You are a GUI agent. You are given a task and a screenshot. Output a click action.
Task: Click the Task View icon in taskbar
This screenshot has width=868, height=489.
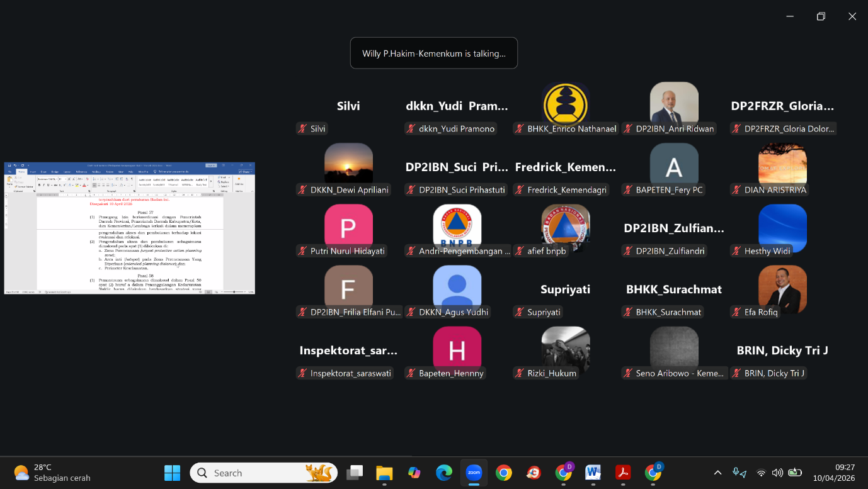[x=355, y=473]
